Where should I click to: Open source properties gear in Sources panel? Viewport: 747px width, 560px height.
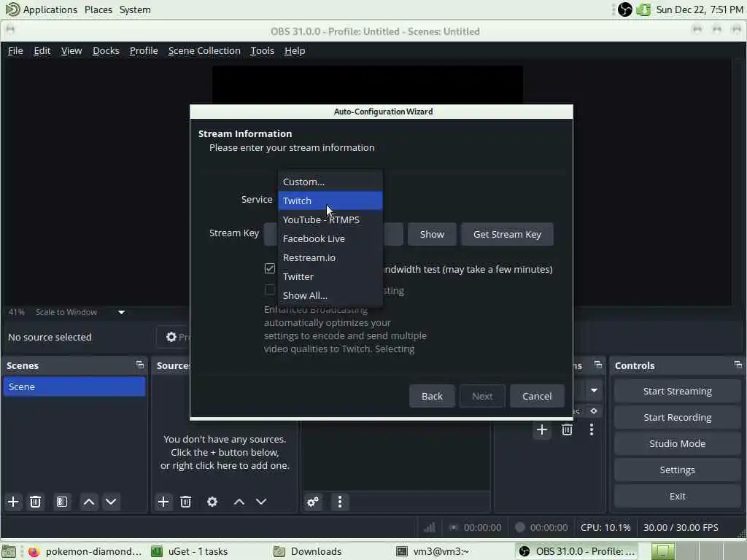coord(212,502)
